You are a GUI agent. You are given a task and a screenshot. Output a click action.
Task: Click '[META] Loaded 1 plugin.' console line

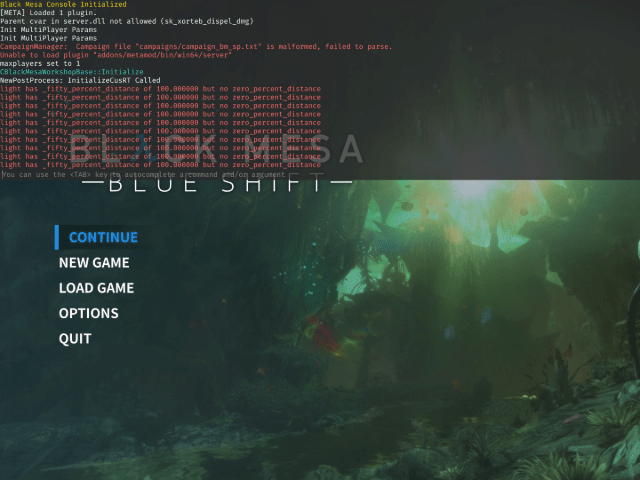48,13
